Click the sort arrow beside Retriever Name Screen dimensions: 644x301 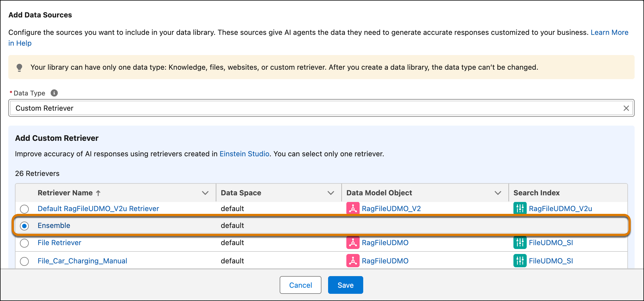(x=98, y=193)
